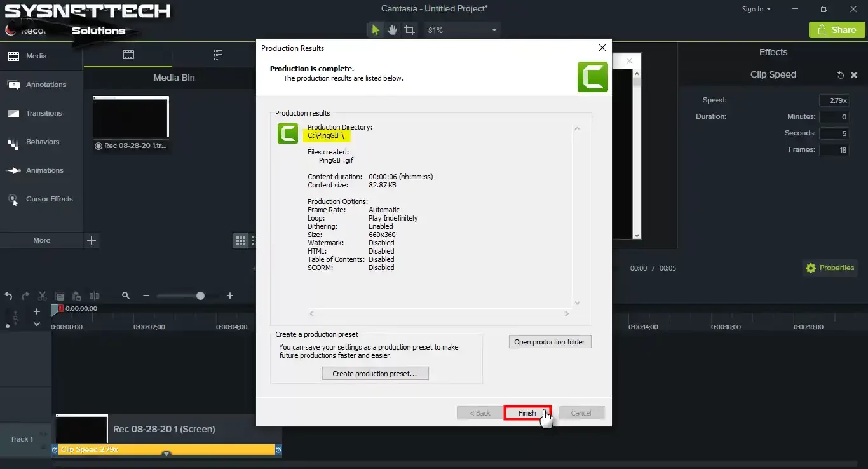Click the 660x360 size value
Screen dimensions: 868x469
(382, 234)
